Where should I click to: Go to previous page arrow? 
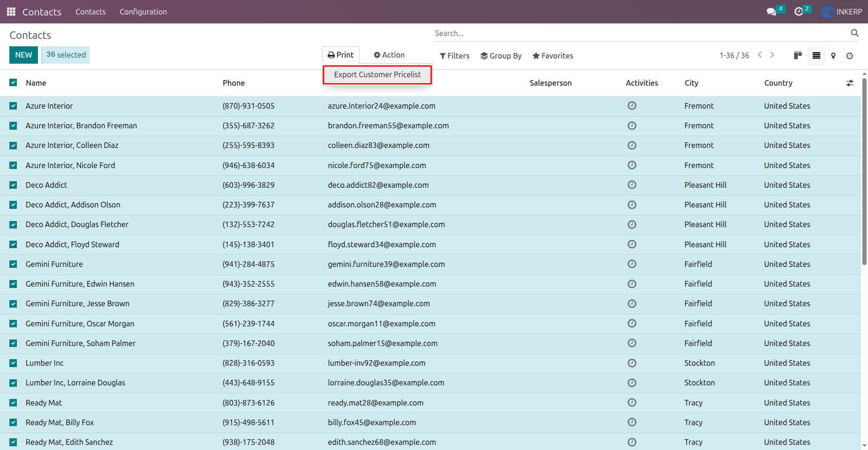click(x=760, y=55)
